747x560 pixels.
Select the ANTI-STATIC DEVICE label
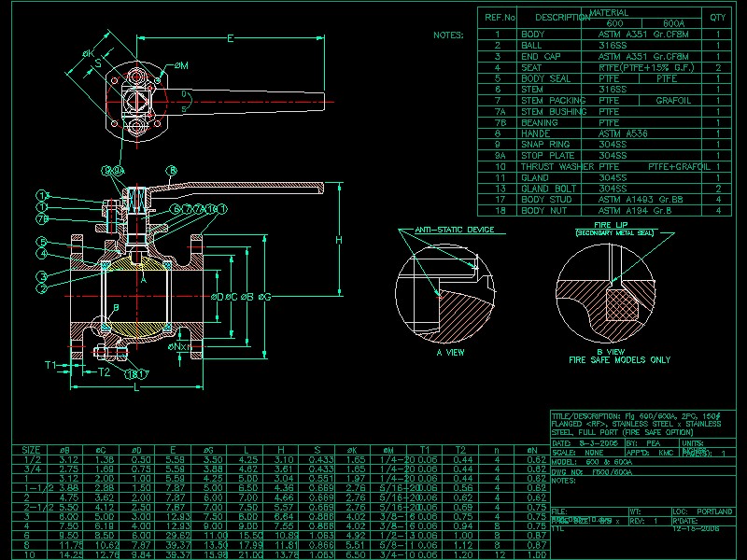454,229
